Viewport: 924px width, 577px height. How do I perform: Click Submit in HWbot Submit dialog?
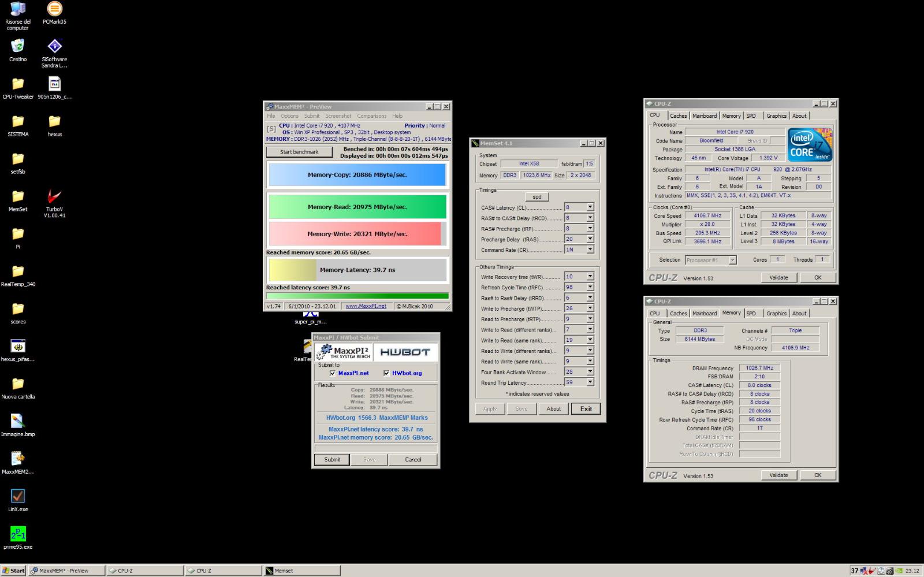332,460
